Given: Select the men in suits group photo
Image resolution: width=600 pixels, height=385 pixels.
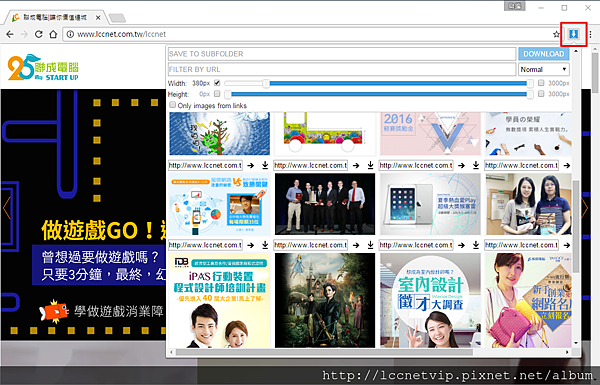Looking at the screenshot, I should [x=325, y=204].
